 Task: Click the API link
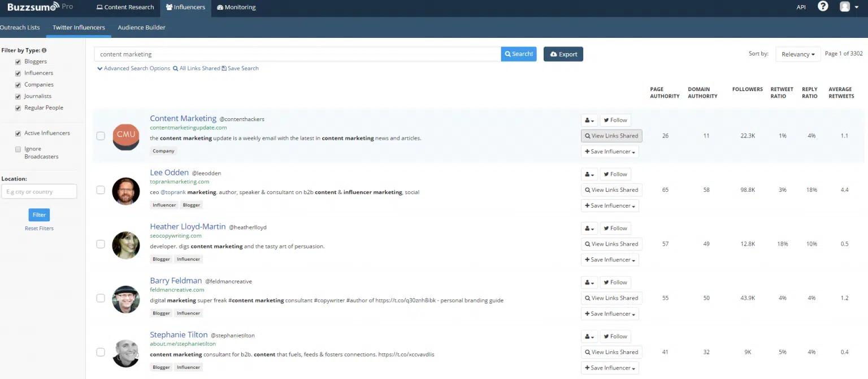pos(801,7)
